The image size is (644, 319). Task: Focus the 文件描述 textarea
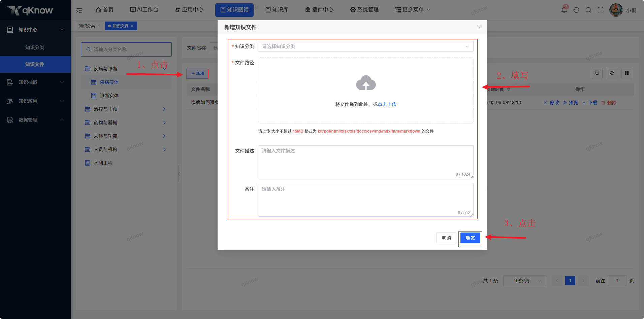(x=365, y=162)
